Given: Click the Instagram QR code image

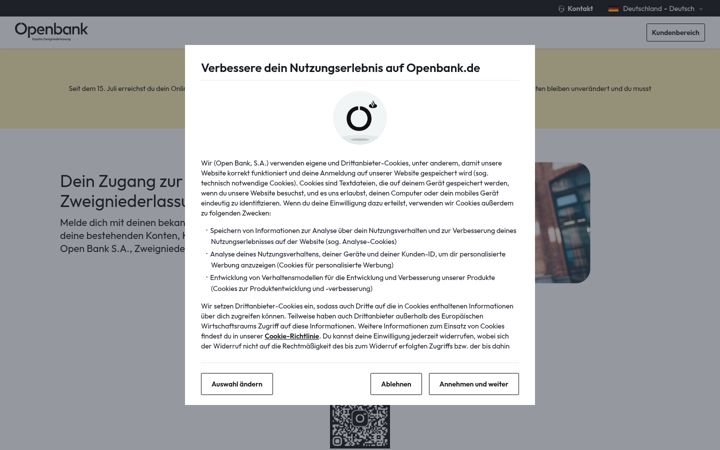Looking at the screenshot, I should click(360, 427).
